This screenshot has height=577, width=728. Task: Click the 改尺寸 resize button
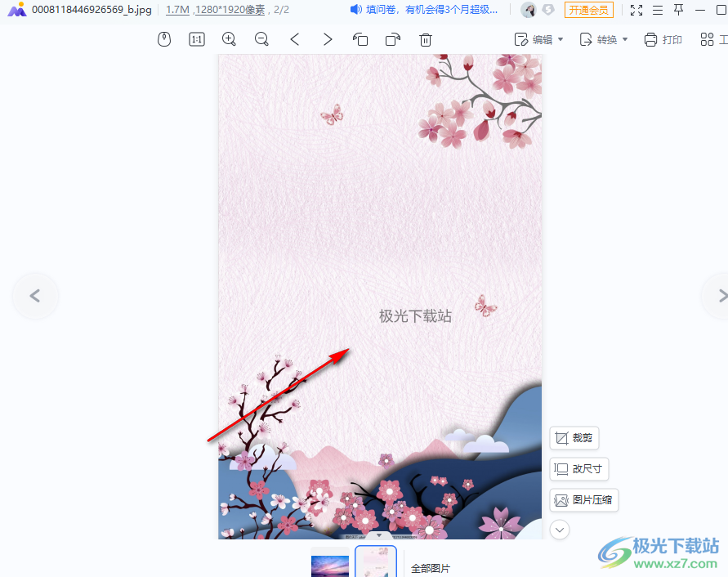(x=578, y=469)
